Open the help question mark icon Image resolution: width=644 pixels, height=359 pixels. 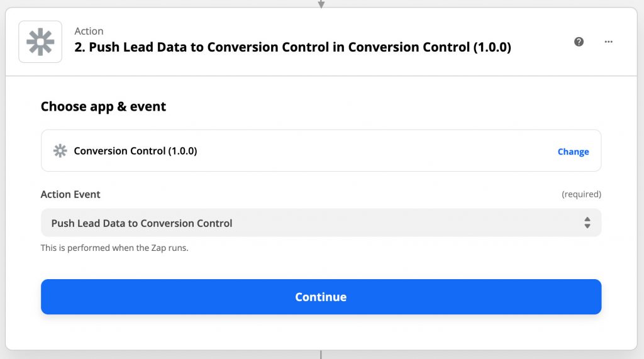(x=579, y=41)
